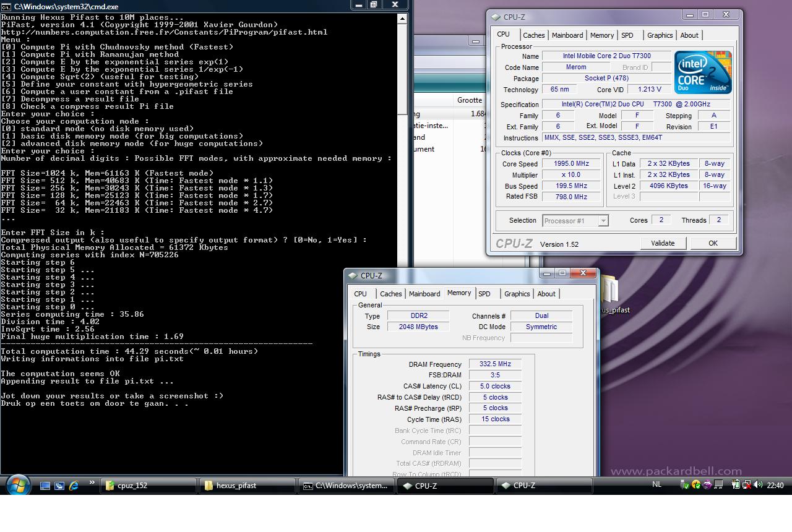Select the CPU tab in upper CPU-Z window
The height and width of the screenshot is (532, 792).
[504, 35]
